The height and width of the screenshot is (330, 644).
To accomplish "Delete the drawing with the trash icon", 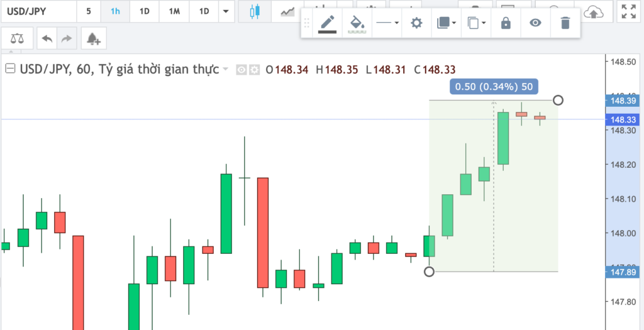I will [565, 23].
